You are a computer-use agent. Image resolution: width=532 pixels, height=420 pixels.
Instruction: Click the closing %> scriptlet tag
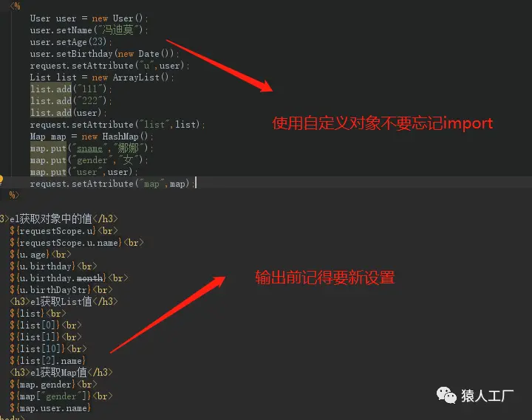click(x=14, y=195)
